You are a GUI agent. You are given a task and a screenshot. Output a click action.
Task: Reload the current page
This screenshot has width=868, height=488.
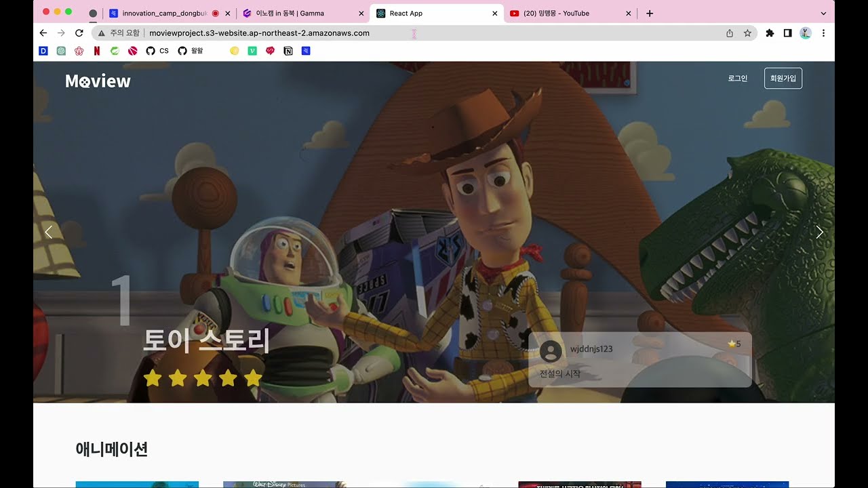[79, 33]
